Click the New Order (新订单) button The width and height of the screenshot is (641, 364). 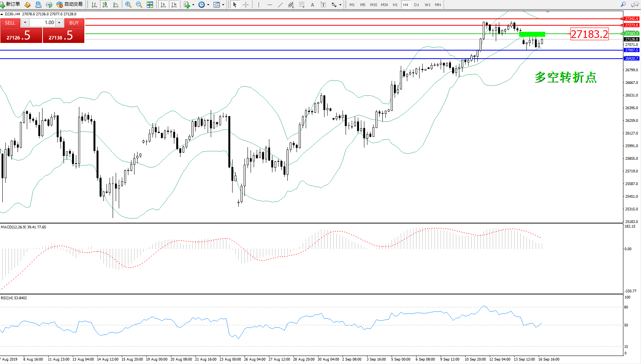(x=10, y=5)
